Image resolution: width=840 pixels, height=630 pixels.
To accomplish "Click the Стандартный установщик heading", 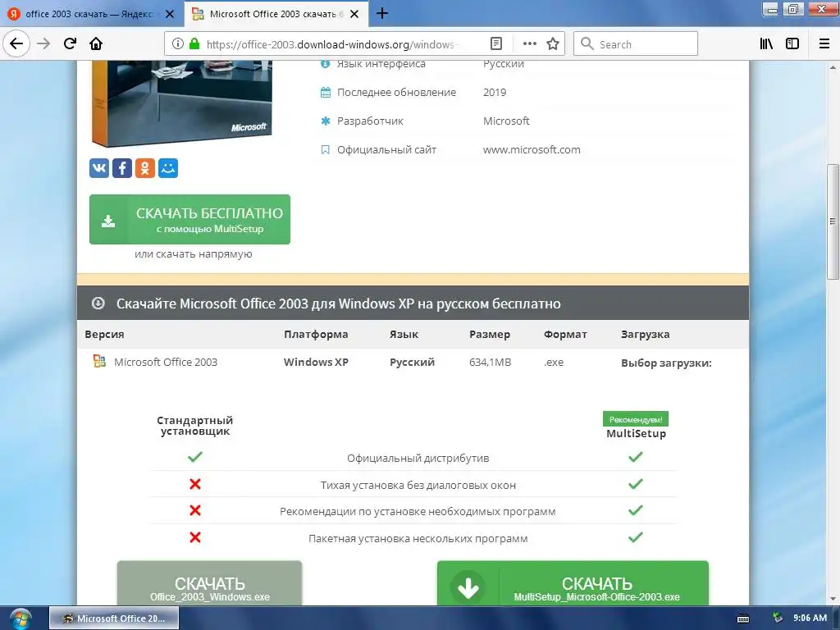I will (195, 426).
